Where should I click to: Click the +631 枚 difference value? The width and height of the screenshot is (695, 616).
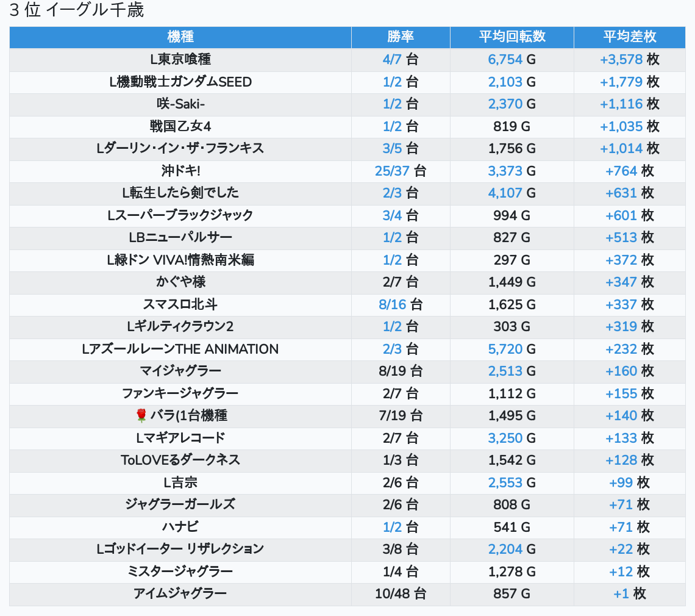pyautogui.click(x=629, y=193)
